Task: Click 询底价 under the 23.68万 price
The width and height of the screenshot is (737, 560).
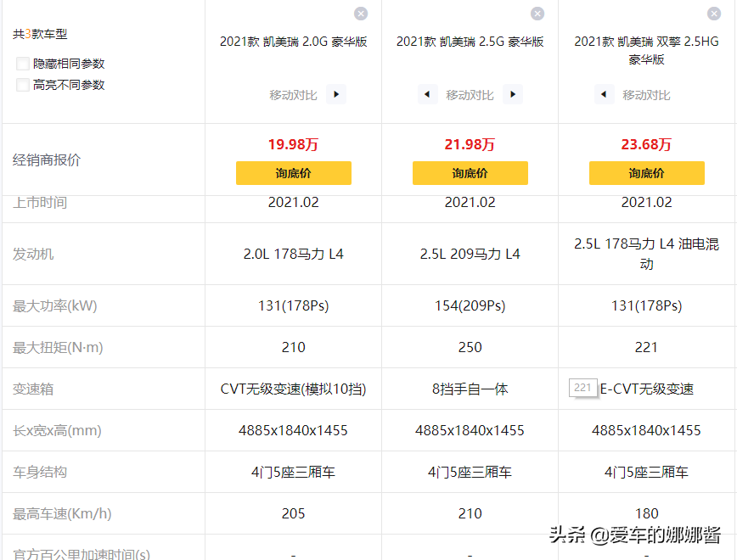Action: (647, 173)
